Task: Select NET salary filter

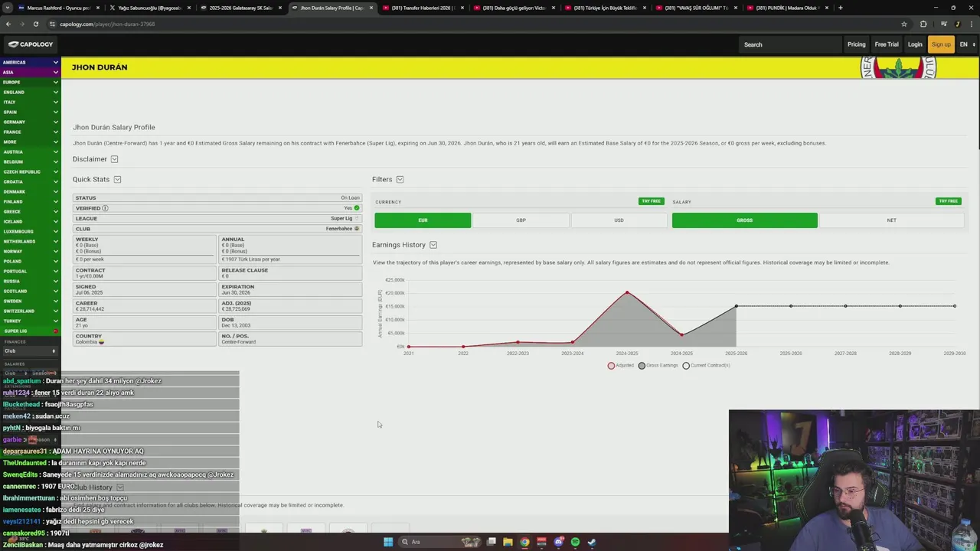Action: point(891,220)
